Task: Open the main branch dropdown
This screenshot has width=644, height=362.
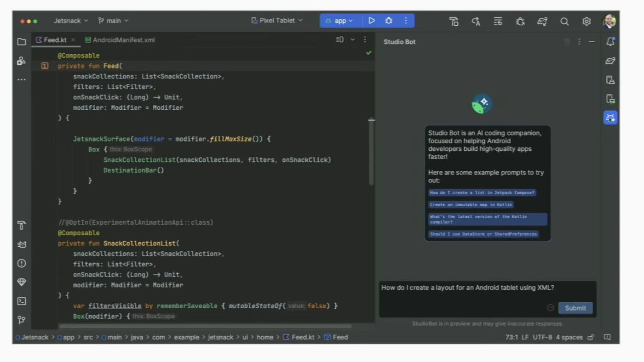Action: pos(113,20)
